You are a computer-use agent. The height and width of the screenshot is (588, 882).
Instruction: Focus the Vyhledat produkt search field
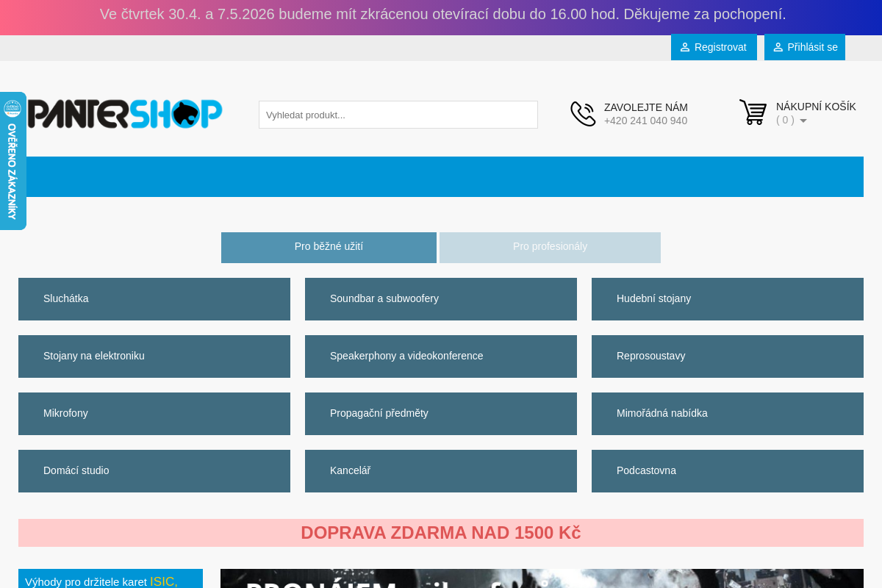(x=398, y=115)
